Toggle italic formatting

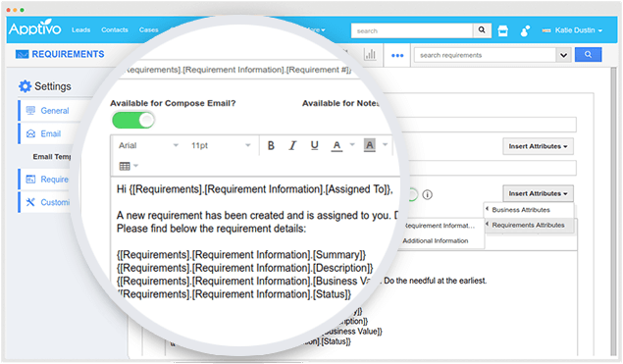(x=292, y=146)
